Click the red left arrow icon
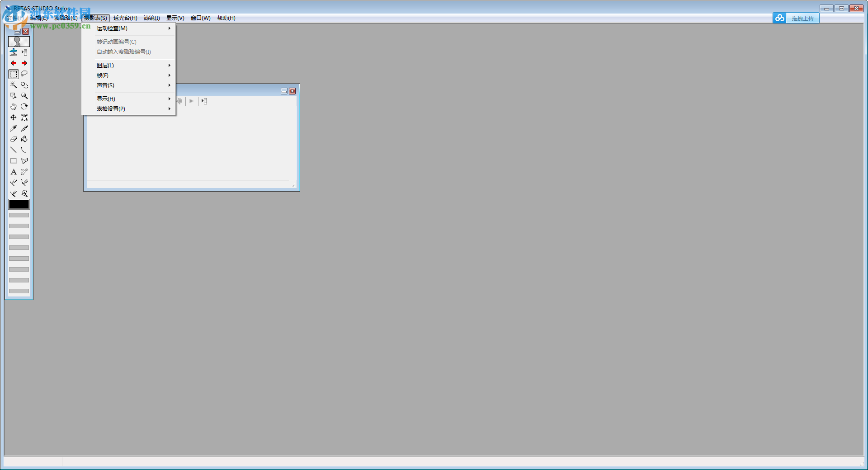Image resolution: width=868 pixels, height=470 pixels. coord(14,63)
